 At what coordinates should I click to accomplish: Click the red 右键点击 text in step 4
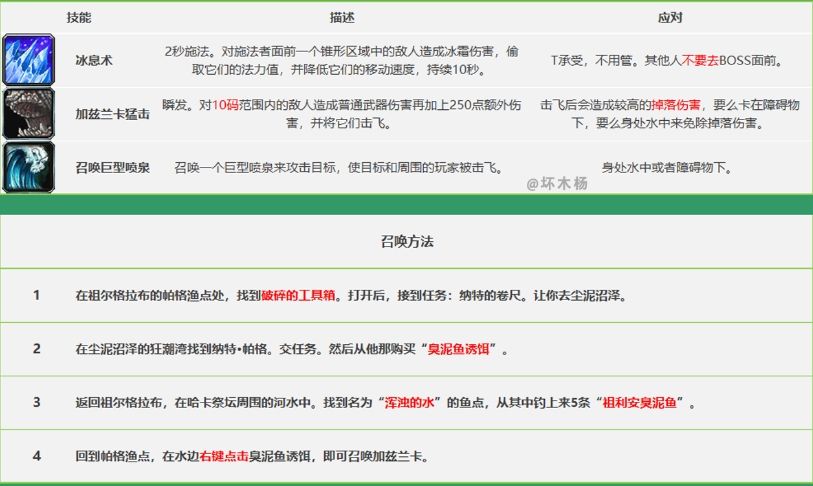[x=224, y=456]
